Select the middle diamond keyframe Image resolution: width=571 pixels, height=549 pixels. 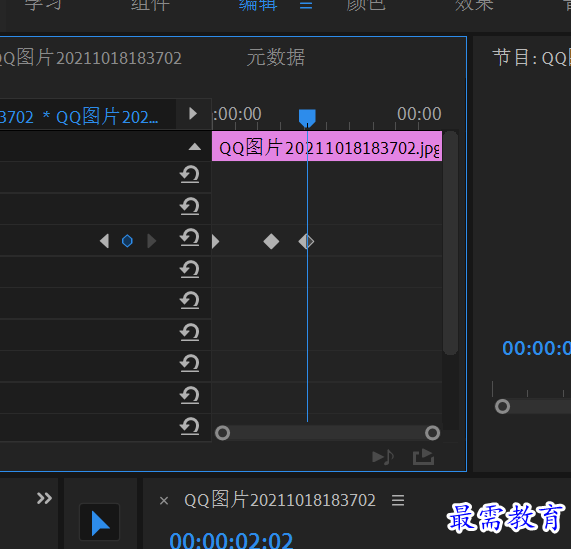271,241
